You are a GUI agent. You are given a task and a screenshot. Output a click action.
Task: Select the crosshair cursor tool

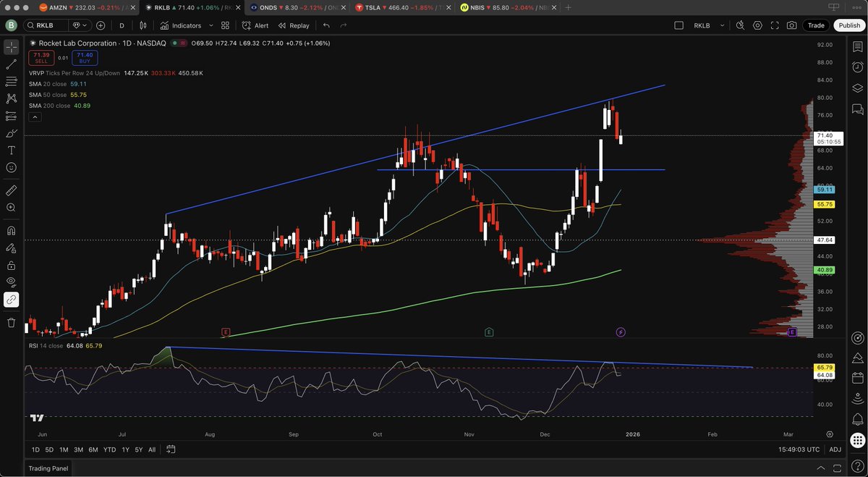click(11, 47)
